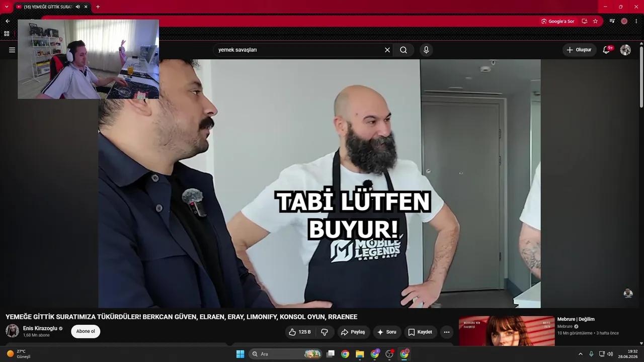Show hidden system tray icons
The image size is (644, 362).
(580, 354)
